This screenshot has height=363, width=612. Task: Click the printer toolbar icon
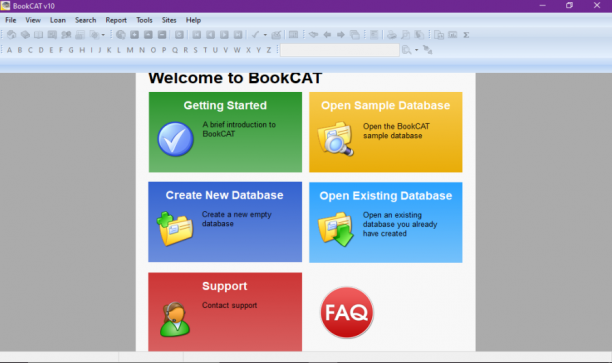pos(391,35)
